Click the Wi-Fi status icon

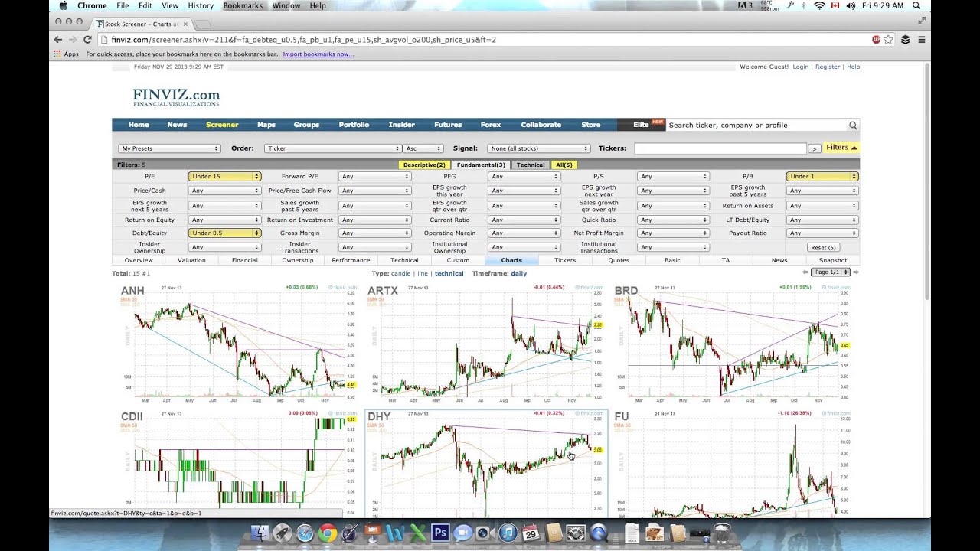[820, 5]
